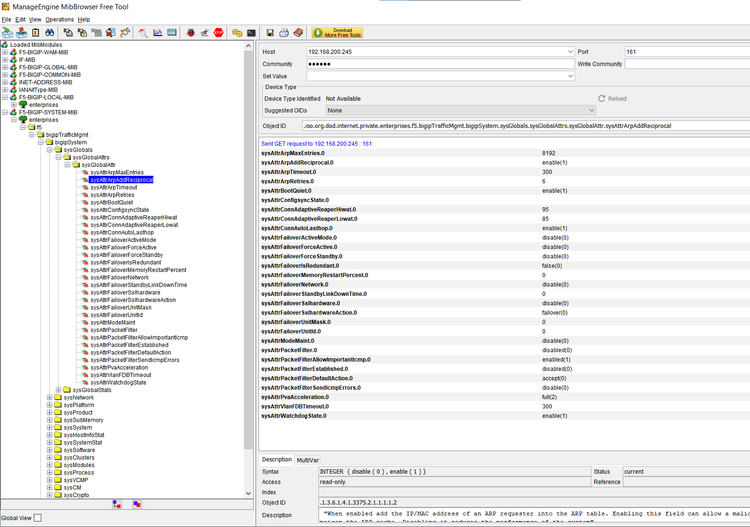Enable the Global View checkbox
This screenshot has width=750, height=527.
coord(38,517)
